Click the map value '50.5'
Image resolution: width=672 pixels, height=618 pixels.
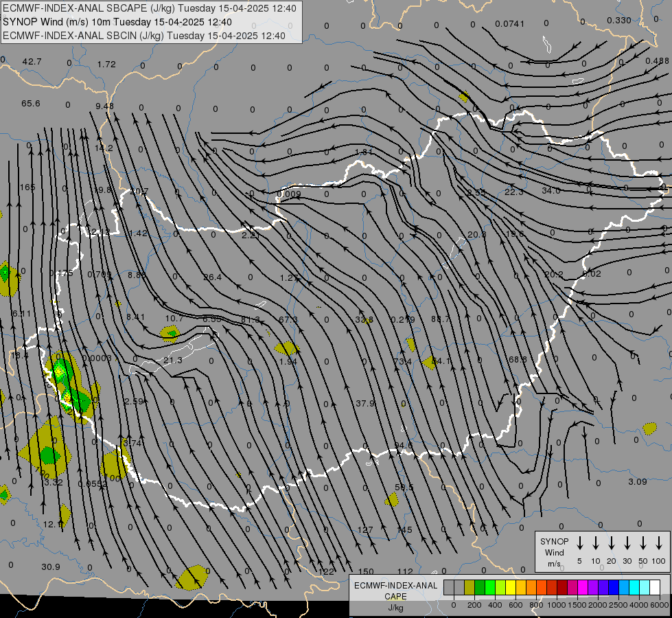tap(404, 488)
